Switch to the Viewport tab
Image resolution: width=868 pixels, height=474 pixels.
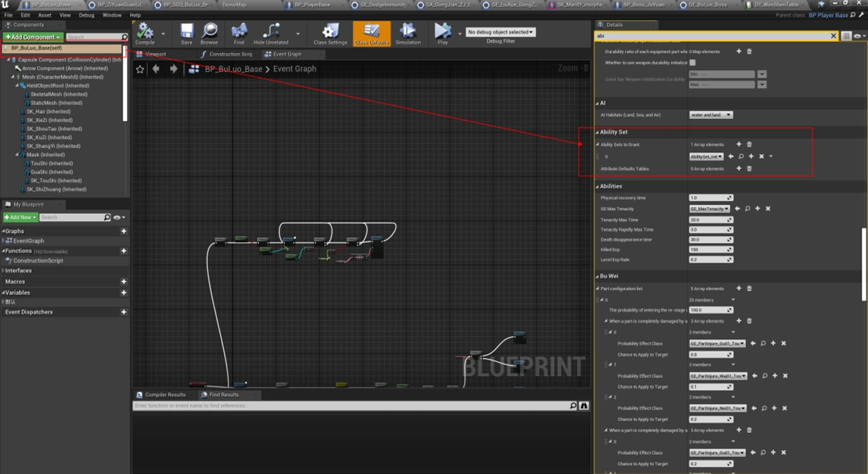pos(155,54)
